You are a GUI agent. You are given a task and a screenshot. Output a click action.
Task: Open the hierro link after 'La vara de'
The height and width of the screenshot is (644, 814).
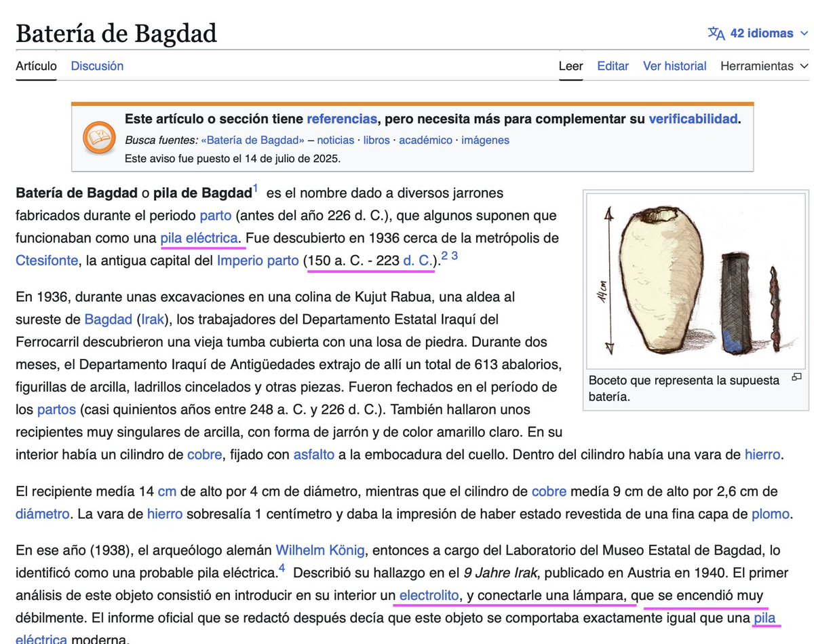165,514
